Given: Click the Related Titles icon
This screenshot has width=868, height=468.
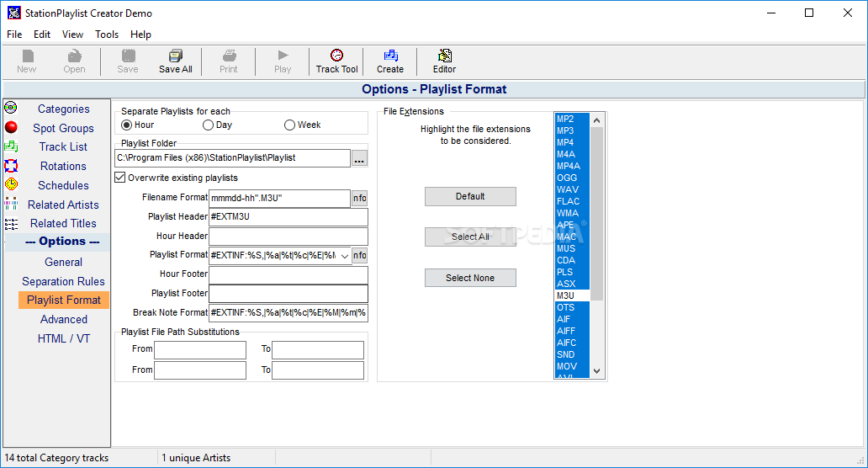Looking at the screenshot, I should click(x=11, y=223).
